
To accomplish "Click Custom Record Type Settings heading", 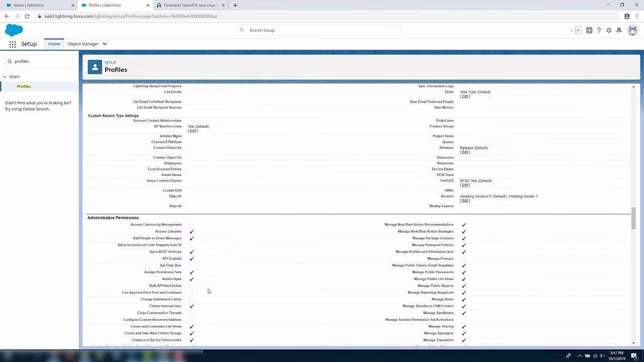I will [113, 116].
